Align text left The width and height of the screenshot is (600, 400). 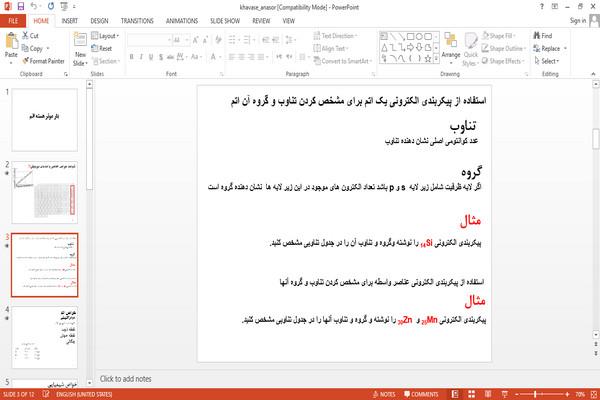(x=232, y=57)
